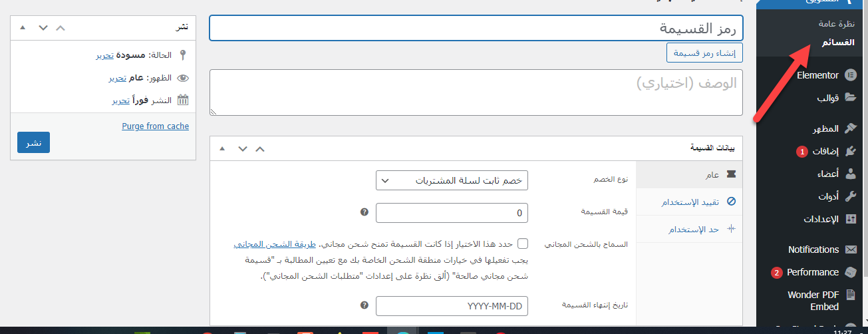Click the plugins update badge showing 1

point(801,152)
